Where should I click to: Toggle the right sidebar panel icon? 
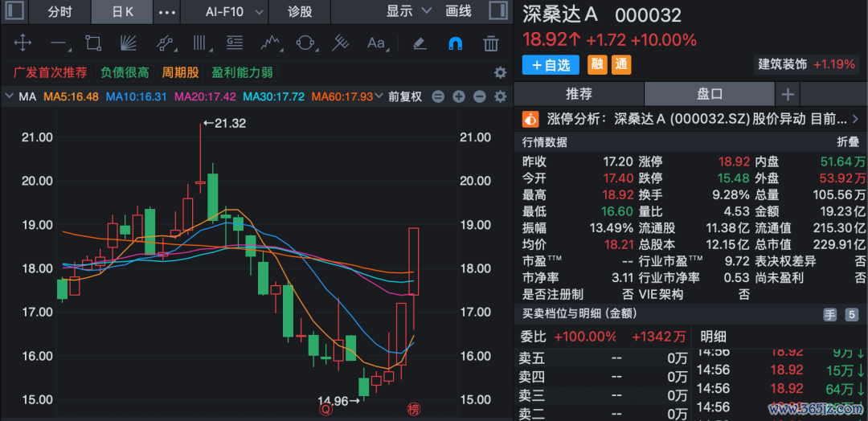[x=498, y=11]
